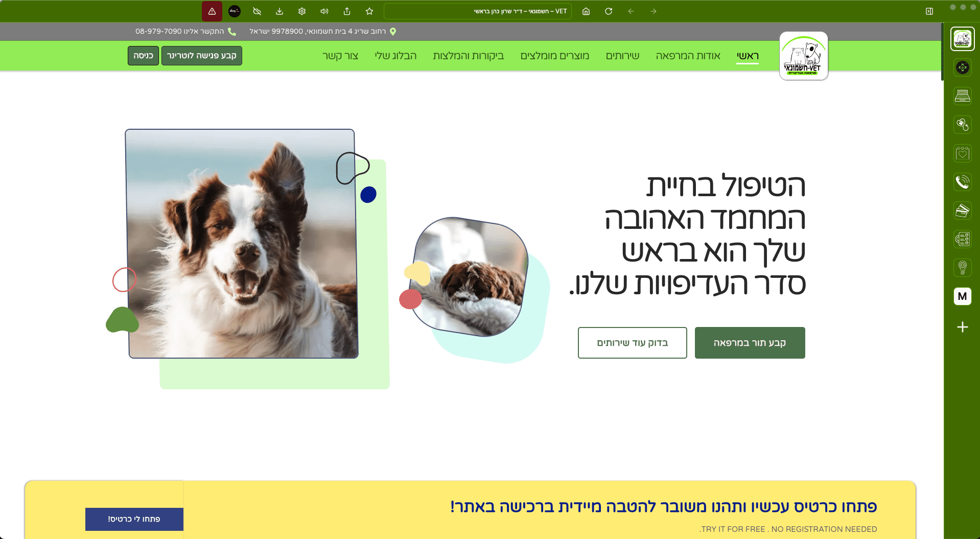Click the red warning triangle icon
The width and height of the screenshot is (980, 539).
[212, 11]
